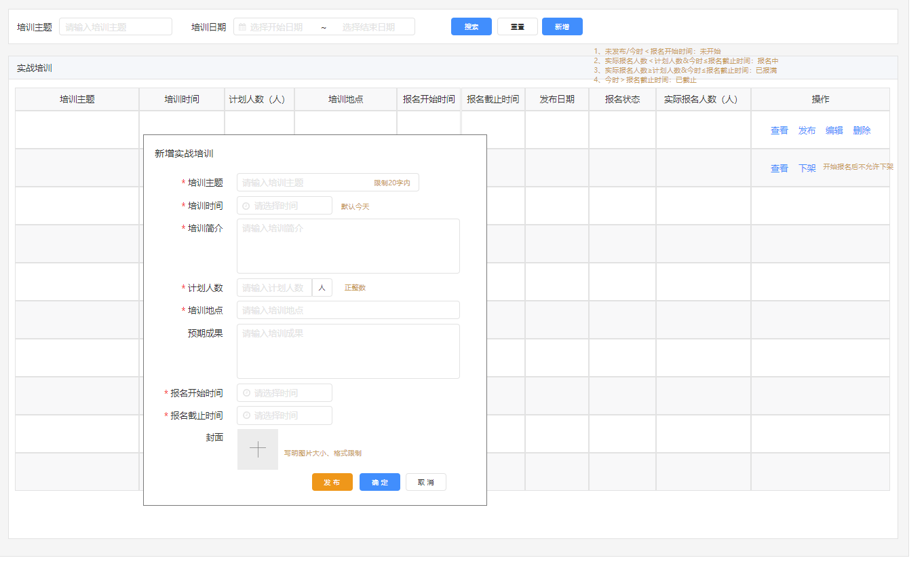
Task: Click the plus icon to upload a 封面 image
Action: pos(258,449)
